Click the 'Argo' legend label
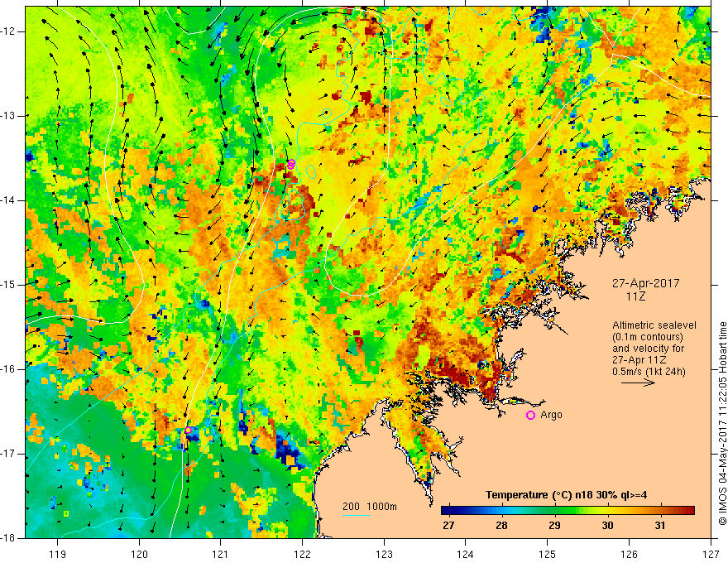The height and width of the screenshot is (563, 728). point(551,415)
